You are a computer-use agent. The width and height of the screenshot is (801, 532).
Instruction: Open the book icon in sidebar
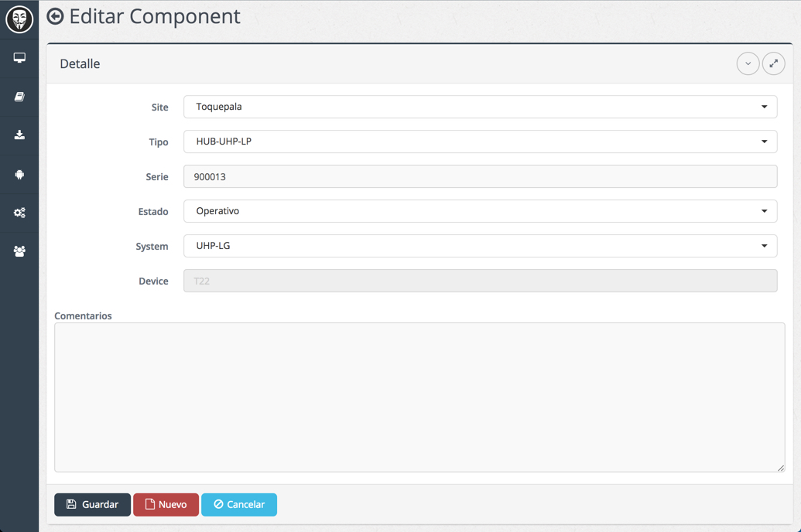coord(19,97)
